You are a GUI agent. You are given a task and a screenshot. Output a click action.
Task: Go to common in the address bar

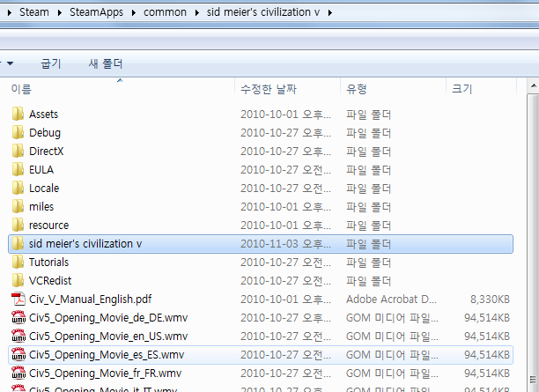point(165,12)
